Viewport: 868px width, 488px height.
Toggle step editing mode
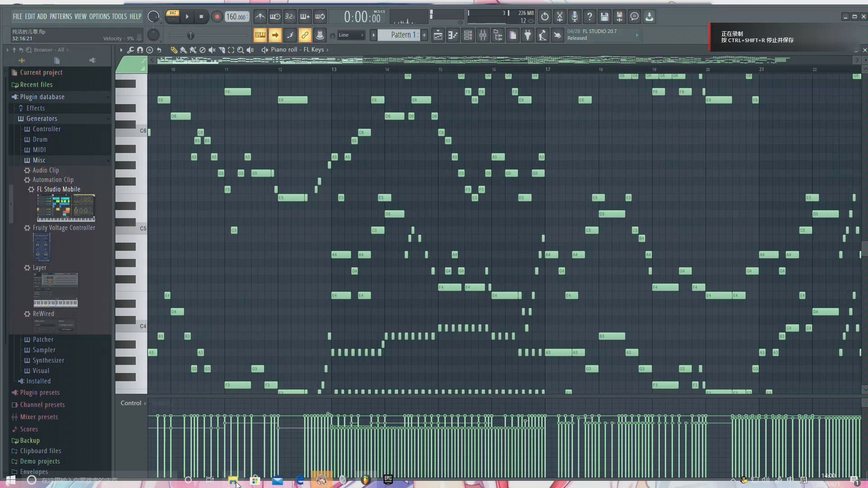point(290,35)
